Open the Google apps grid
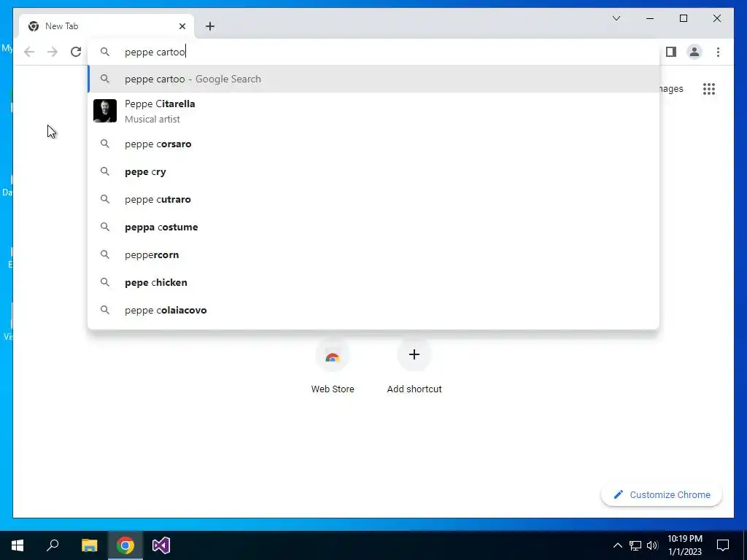 pos(709,89)
